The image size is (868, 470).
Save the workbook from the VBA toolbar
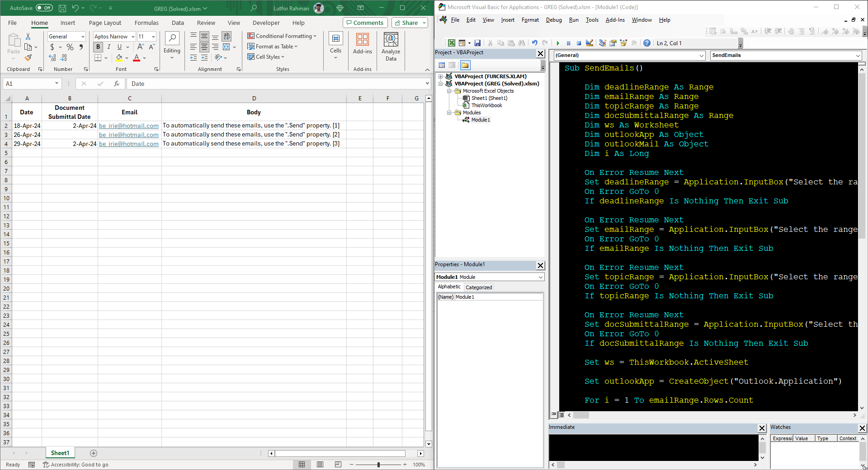[x=477, y=43]
